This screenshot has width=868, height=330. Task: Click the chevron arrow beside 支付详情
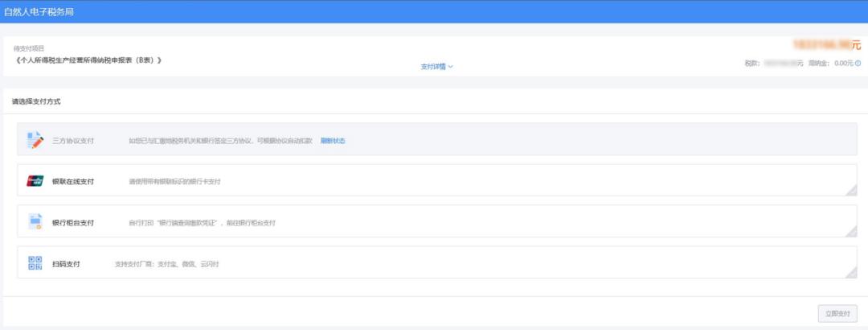tap(451, 67)
